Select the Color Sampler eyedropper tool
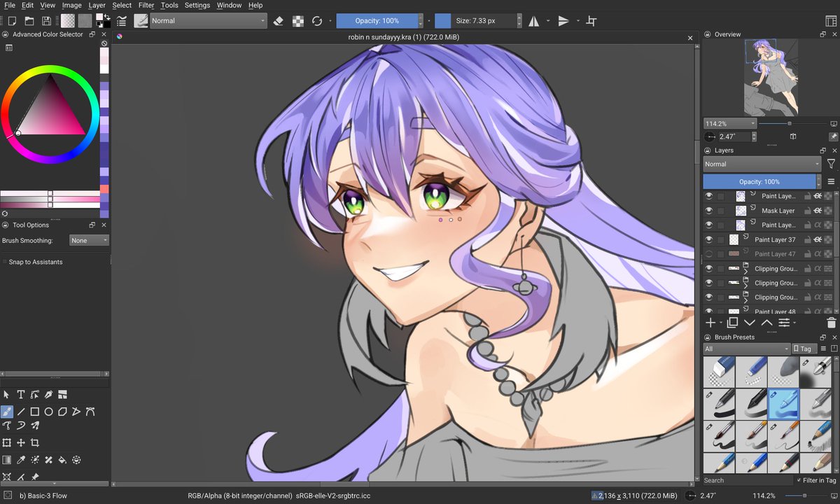The image size is (840, 504). 20,460
